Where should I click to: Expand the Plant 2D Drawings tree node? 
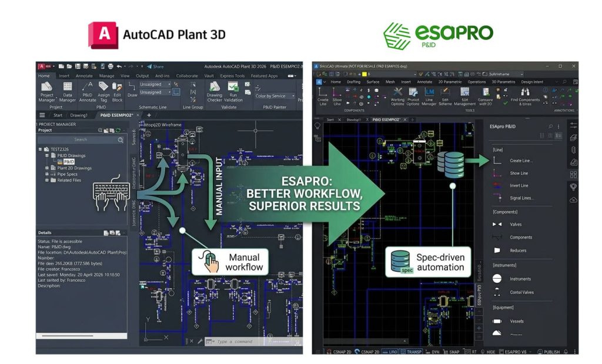tap(47, 168)
